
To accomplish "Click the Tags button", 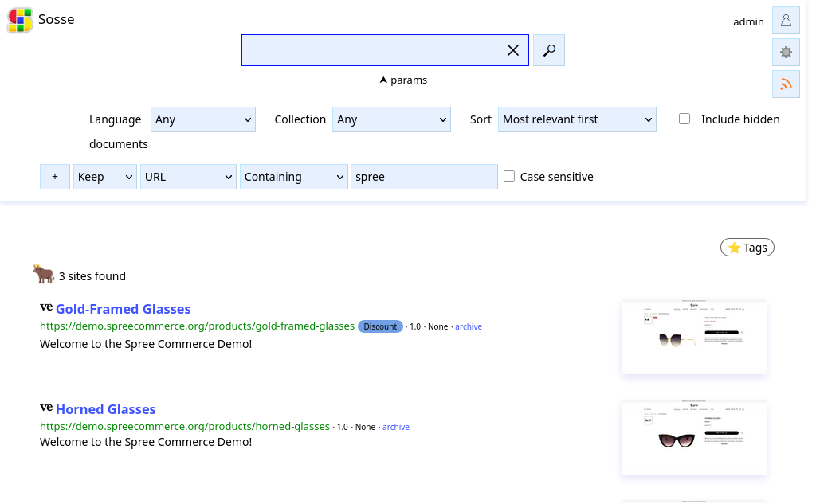I will [x=747, y=248].
